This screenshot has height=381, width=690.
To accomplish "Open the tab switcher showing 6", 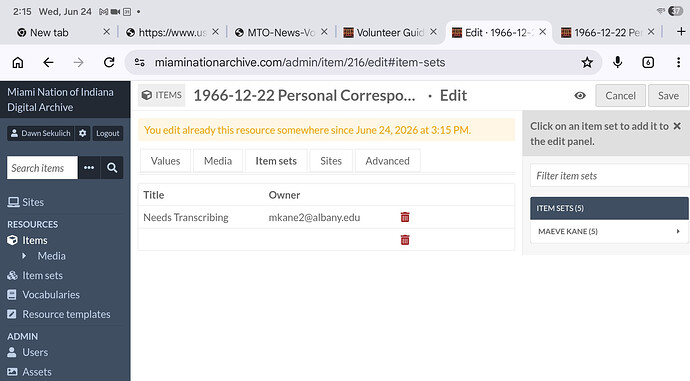I will pos(648,62).
